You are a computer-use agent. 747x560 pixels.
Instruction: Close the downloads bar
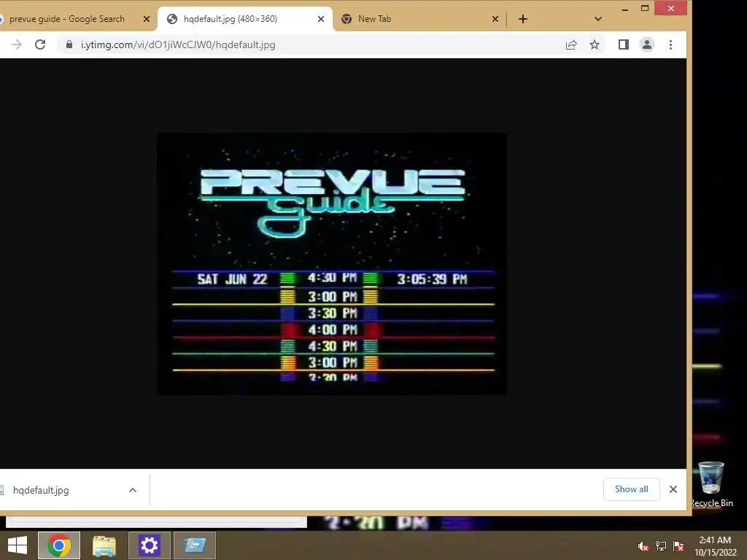pos(673,489)
